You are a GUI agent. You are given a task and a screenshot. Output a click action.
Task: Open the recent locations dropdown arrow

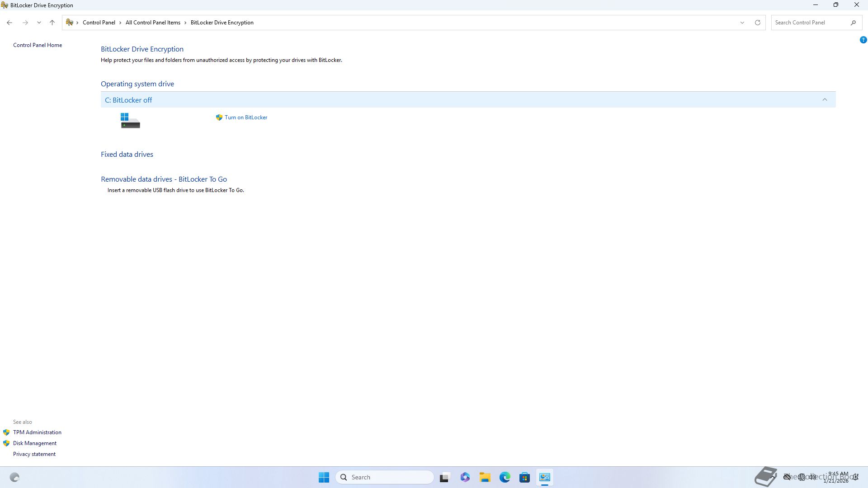39,23
